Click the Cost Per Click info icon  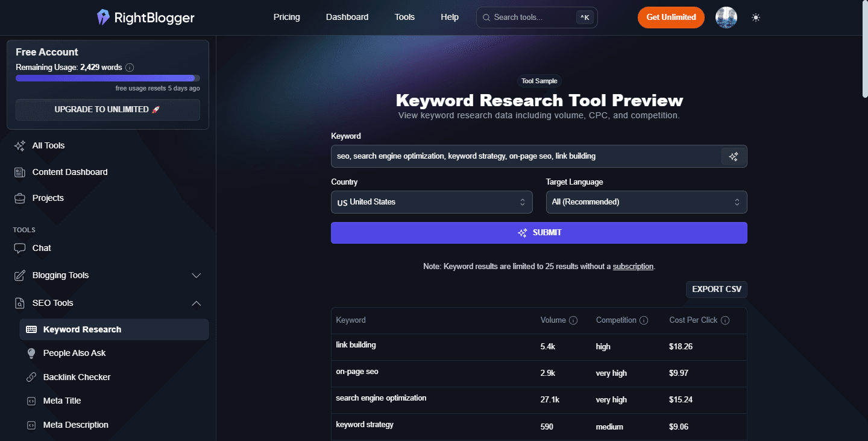tap(725, 320)
